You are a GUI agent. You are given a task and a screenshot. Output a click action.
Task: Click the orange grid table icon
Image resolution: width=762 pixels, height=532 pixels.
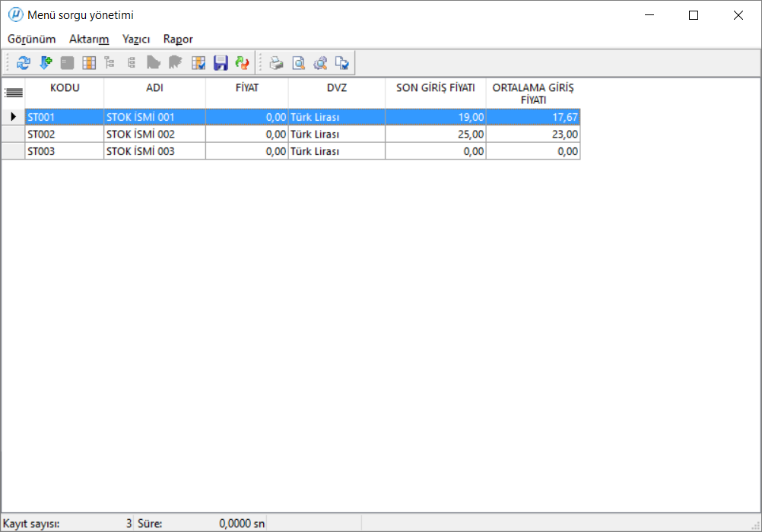point(89,63)
